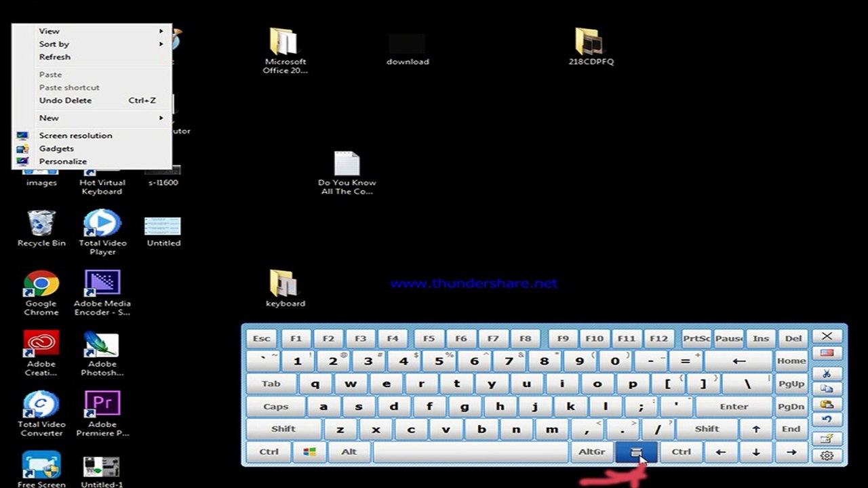This screenshot has width=868, height=488.
Task: Toggle the left Shift key next to z
Action: (283, 429)
